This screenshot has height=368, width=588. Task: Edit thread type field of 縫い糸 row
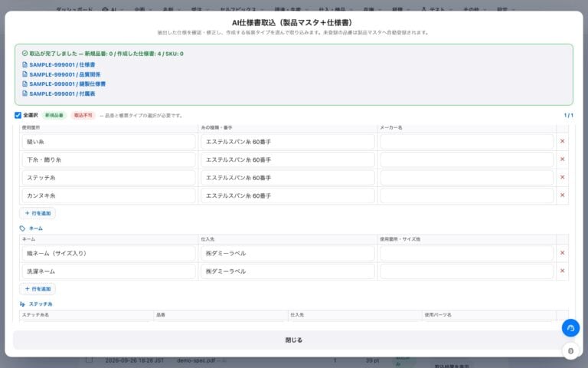pos(288,142)
